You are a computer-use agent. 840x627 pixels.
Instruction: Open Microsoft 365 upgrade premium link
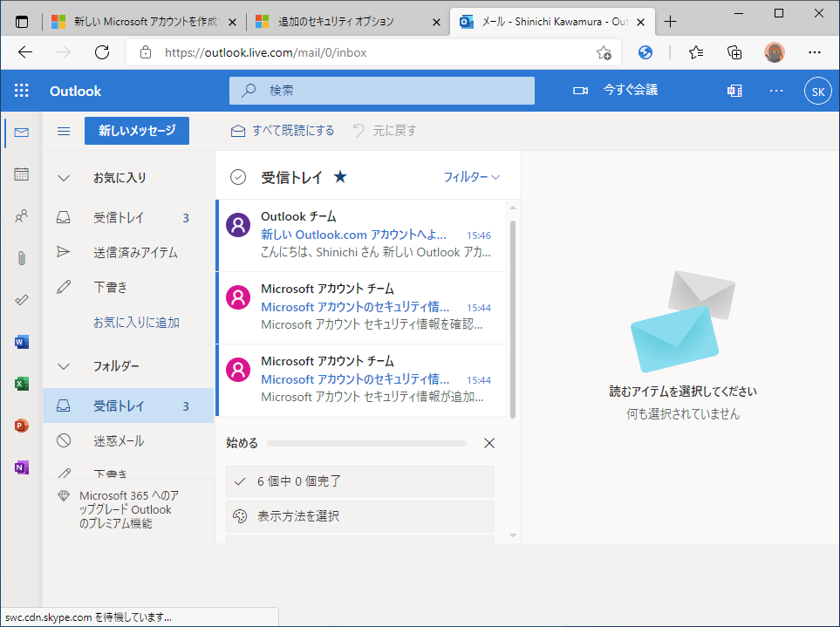pos(128,509)
